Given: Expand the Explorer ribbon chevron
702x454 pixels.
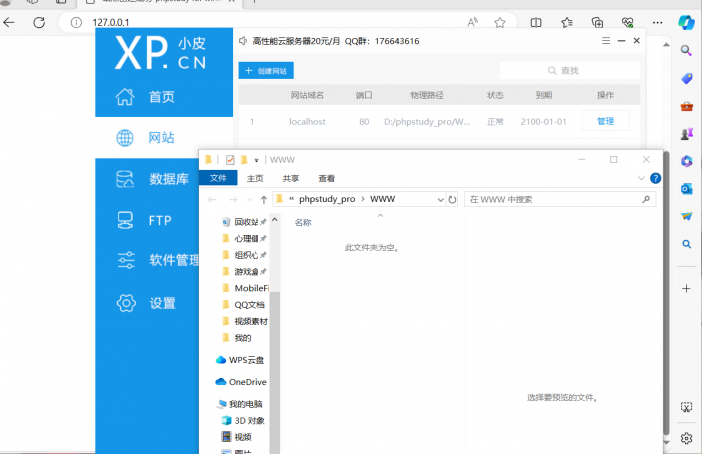Looking at the screenshot, I should coord(641,178).
